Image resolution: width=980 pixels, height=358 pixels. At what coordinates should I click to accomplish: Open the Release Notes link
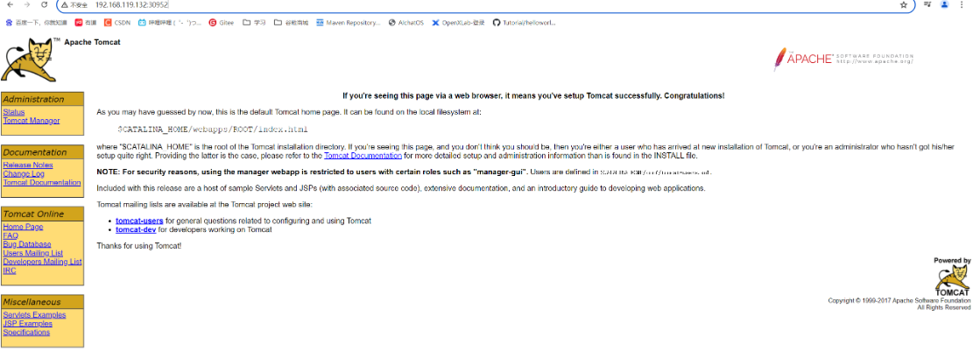coord(28,165)
